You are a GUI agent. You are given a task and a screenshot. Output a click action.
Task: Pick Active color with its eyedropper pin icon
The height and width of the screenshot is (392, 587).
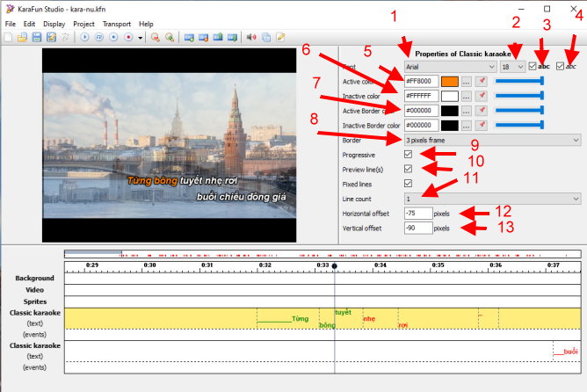[x=482, y=81]
